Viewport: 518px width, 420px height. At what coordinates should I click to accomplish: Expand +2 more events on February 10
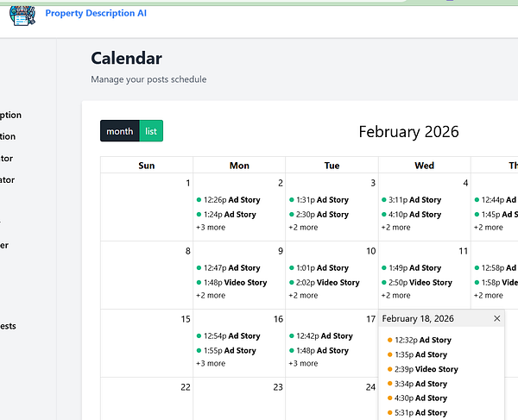click(303, 295)
